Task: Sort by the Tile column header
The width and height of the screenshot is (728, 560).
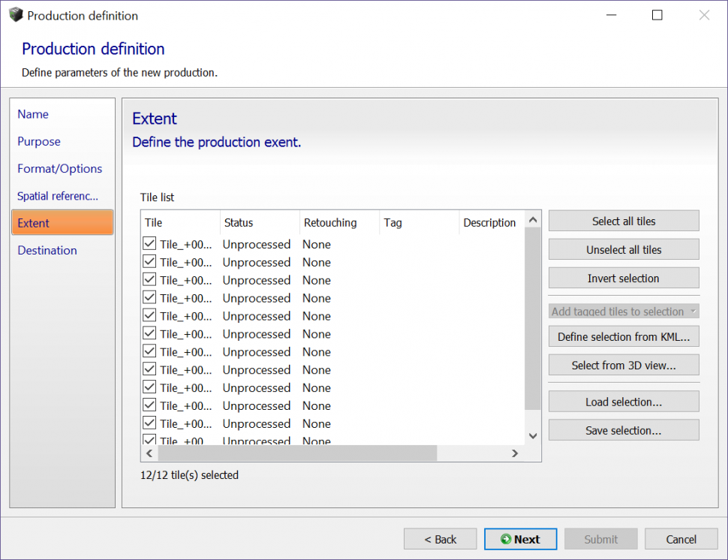Action: pos(181,222)
